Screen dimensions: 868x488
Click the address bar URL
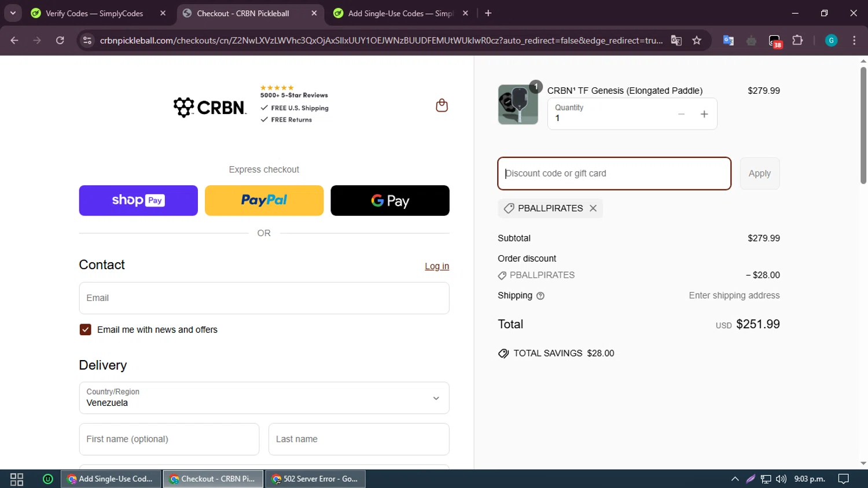click(381, 41)
